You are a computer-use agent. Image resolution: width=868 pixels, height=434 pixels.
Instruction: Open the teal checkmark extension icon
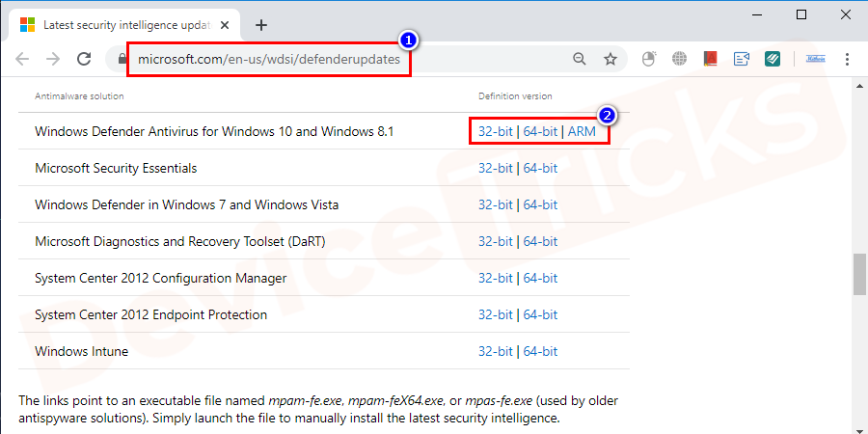click(x=773, y=59)
